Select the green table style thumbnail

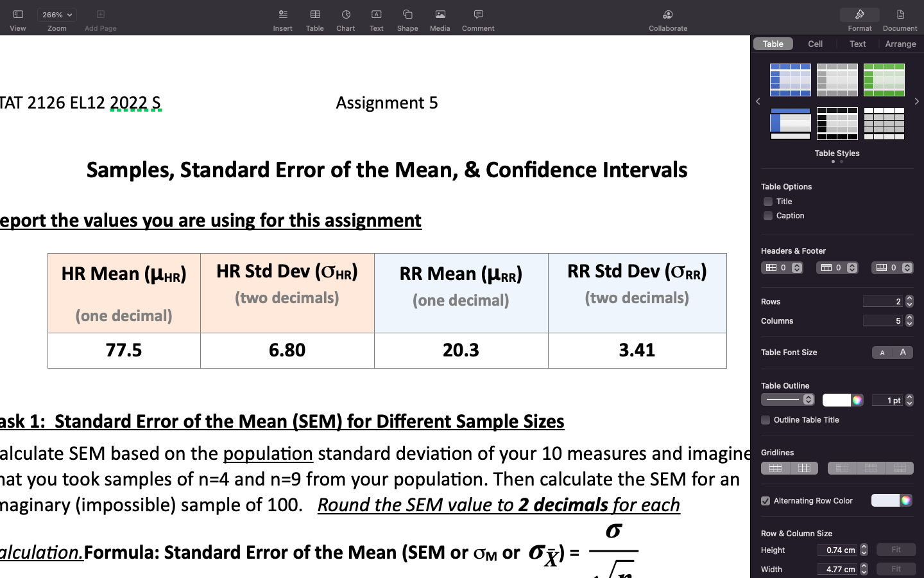tap(884, 80)
